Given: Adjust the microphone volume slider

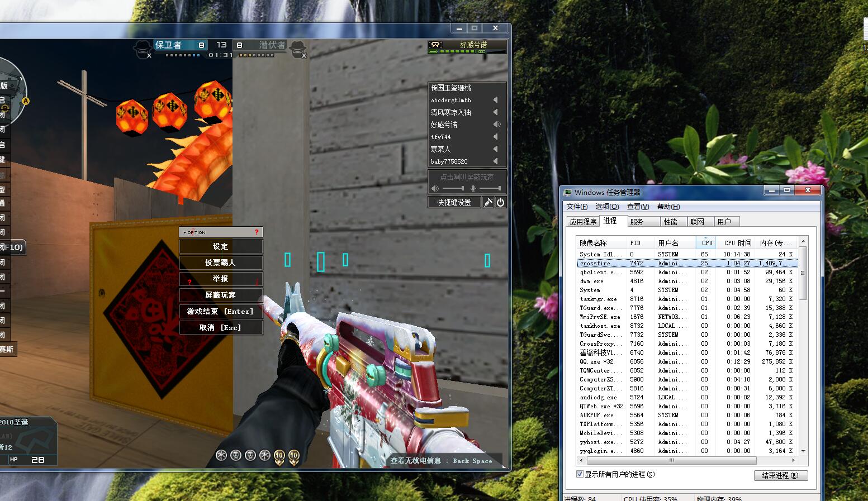Looking at the screenshot, I should tap(490, 189).
